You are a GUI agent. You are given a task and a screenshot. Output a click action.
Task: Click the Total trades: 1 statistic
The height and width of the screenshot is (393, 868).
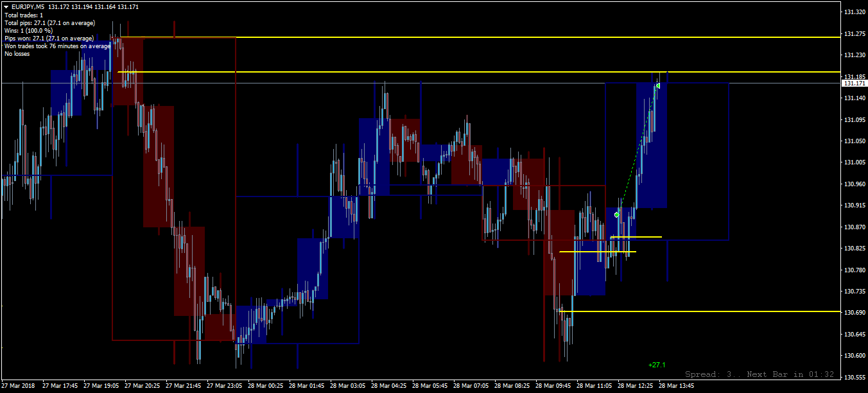(x=24, y=15)
